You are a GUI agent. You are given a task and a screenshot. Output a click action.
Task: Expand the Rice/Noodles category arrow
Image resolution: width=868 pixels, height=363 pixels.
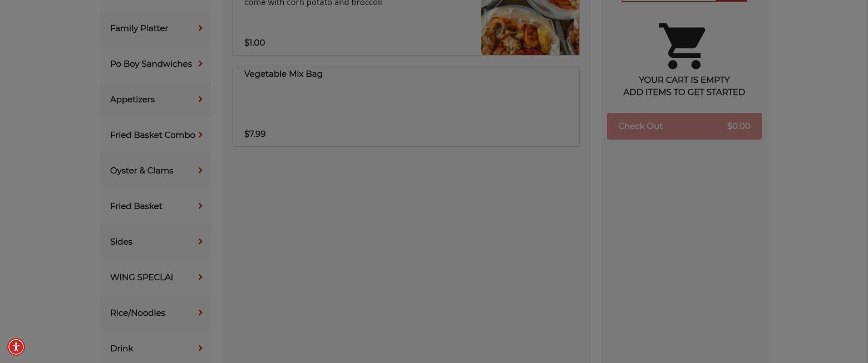[200, 313]
